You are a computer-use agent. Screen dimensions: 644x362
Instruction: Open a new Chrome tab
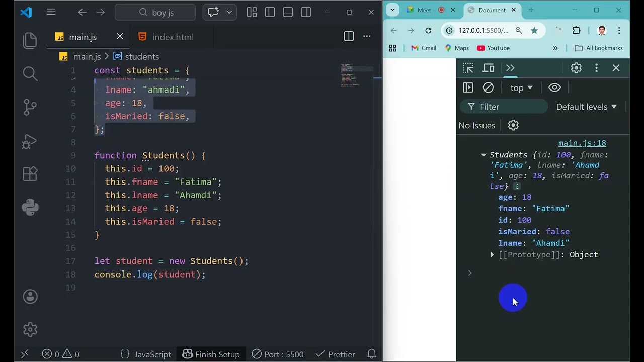pos(531,10)
